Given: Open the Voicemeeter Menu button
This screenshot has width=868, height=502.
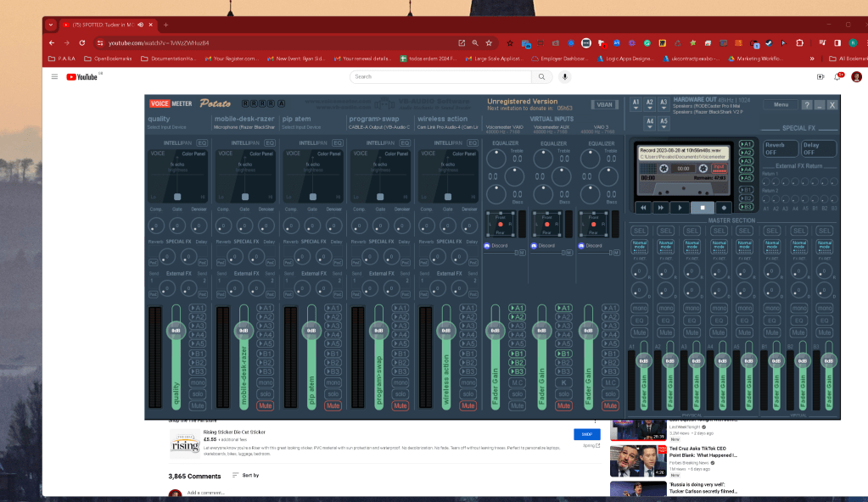Looking at the screenshot, I should tap(781, 104).
